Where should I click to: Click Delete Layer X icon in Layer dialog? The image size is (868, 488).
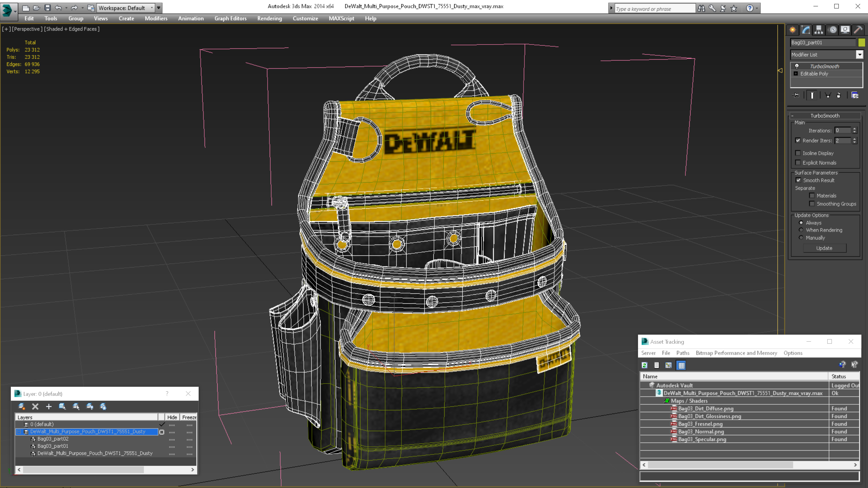coord(35,406)
